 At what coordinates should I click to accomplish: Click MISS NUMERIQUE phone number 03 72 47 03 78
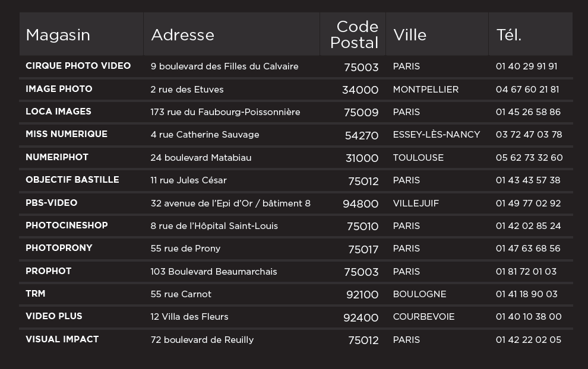pos(529,135)
